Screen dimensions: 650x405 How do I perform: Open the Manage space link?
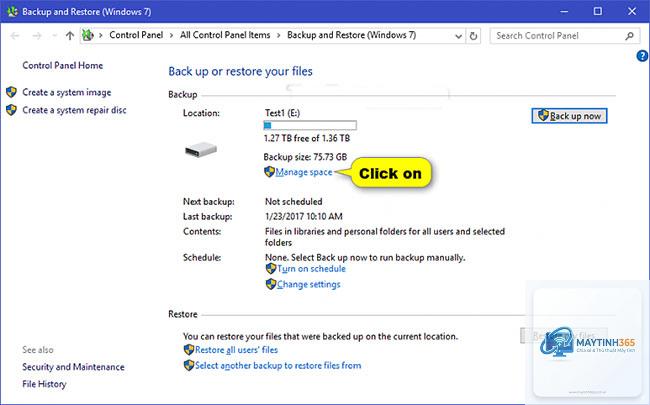(x=304, y=172)
